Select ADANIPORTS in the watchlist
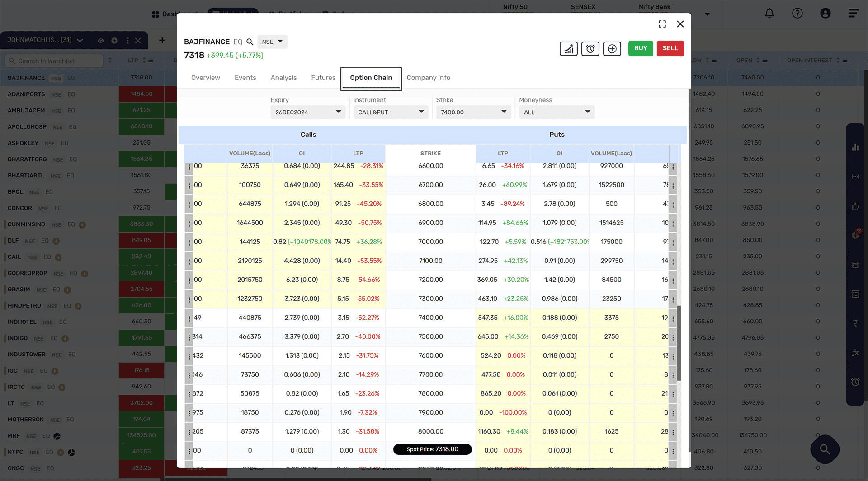Screen dimensions: 868x481 point(26,94)
